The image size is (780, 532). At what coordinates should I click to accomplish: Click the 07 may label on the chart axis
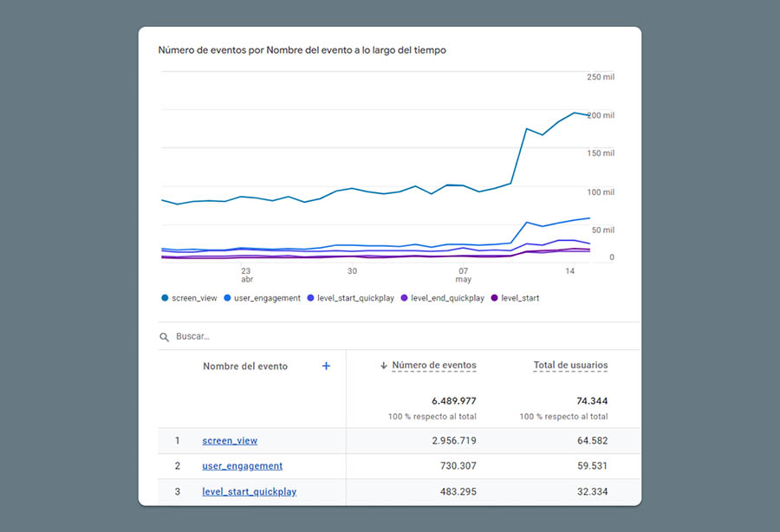pos(463,275)
